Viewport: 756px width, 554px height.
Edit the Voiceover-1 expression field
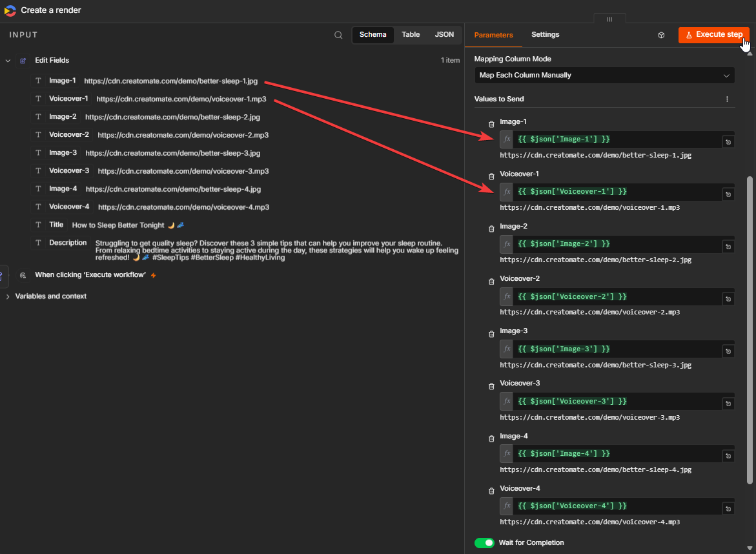pos(617,192)
